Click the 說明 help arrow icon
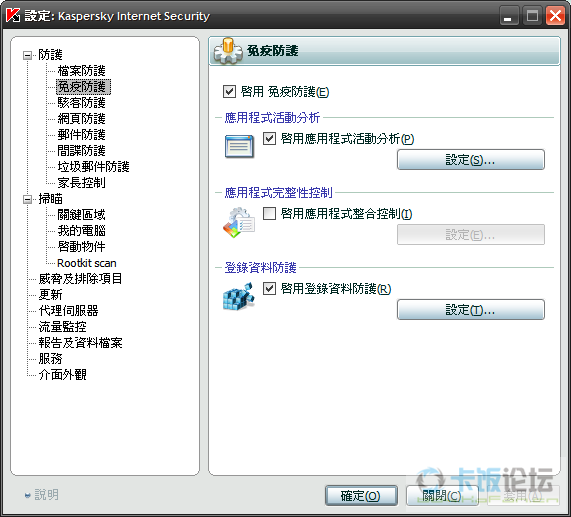Screen dimensions: 571x517 pos(27,495)
